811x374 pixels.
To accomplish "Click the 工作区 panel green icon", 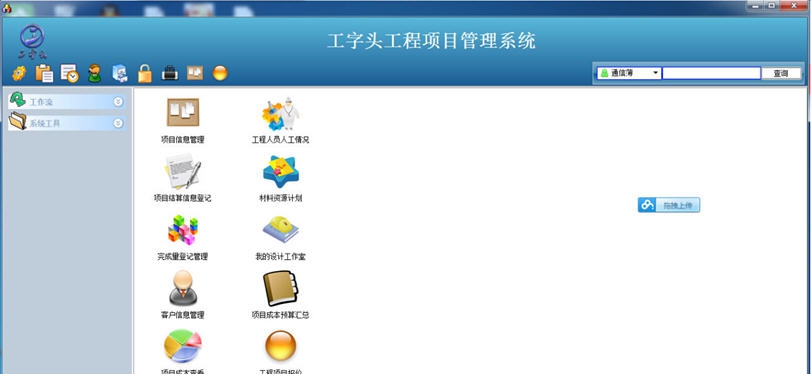I will coord(18,100).
